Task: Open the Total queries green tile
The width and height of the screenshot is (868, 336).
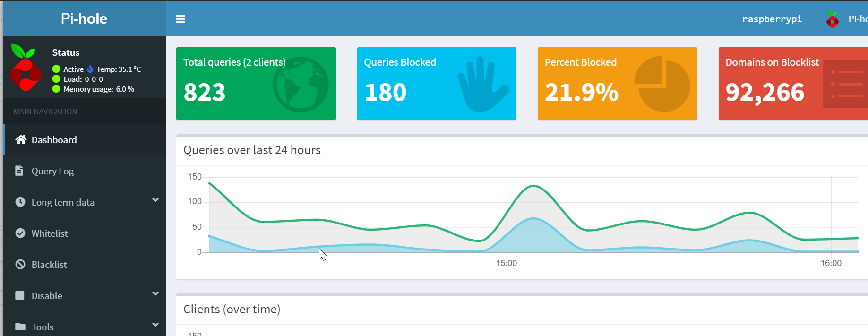Action: (x=256, y=84)
